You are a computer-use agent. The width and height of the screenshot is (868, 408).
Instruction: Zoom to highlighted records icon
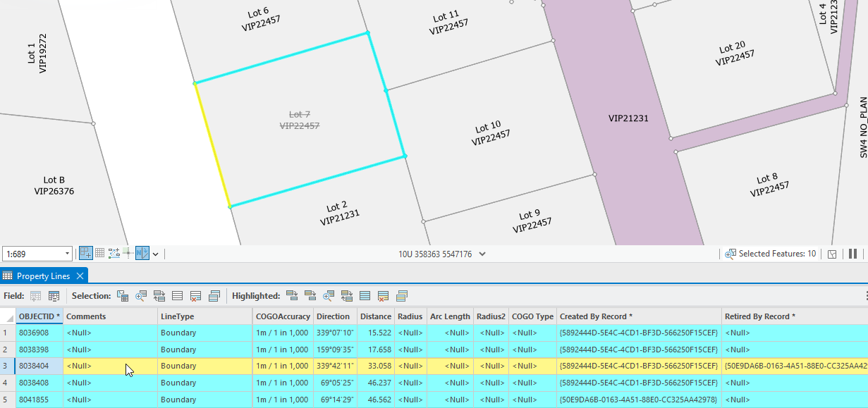(329, 296)
